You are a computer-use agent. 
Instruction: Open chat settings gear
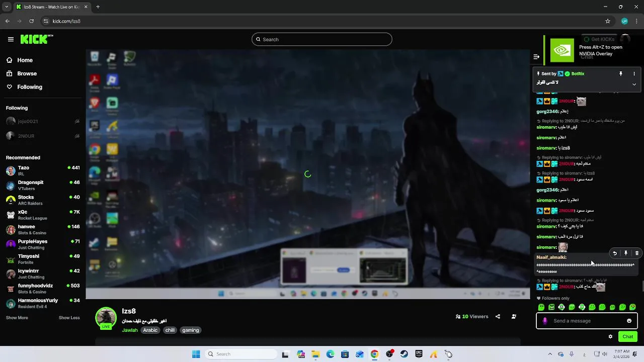click(610, 336)
